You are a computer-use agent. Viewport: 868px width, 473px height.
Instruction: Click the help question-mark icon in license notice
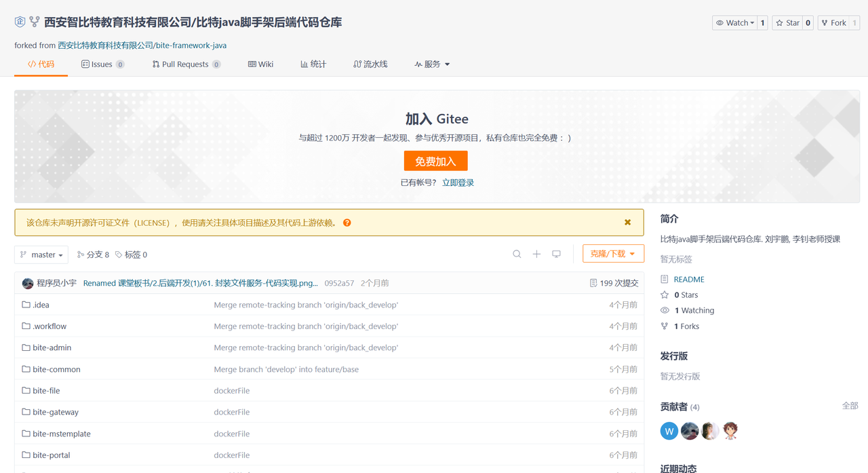(x=347, y=223)
